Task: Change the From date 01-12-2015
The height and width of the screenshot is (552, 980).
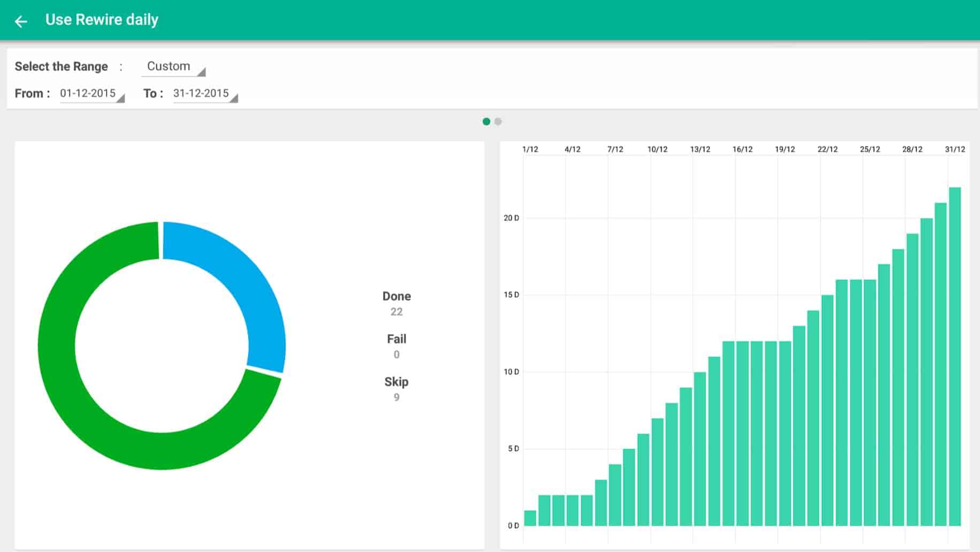Action: (x=92, y=94)
